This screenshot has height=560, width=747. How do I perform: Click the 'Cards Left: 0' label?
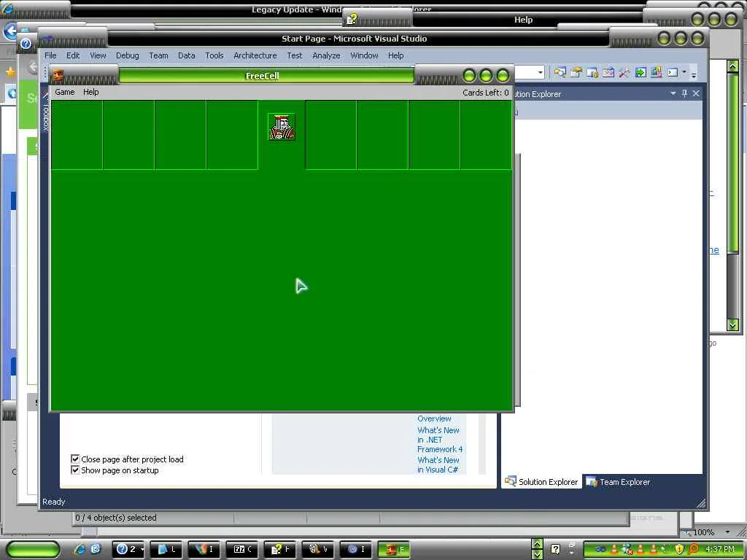click(485, 93)
